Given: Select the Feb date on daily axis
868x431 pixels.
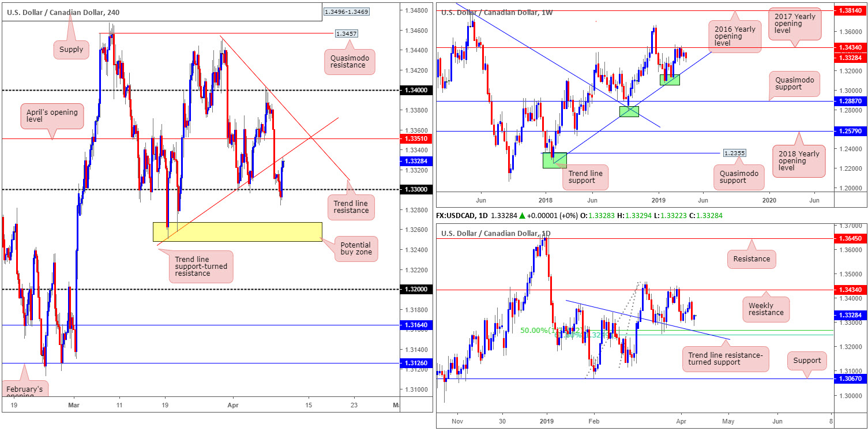Looking at the screenshot, I should pyautogui.click(x=593, y=422).
